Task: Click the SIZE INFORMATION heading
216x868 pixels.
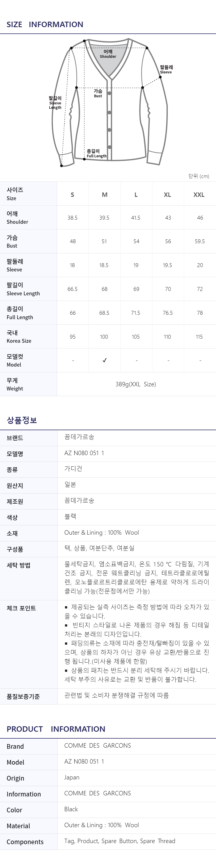Action: tap(45, 24)
